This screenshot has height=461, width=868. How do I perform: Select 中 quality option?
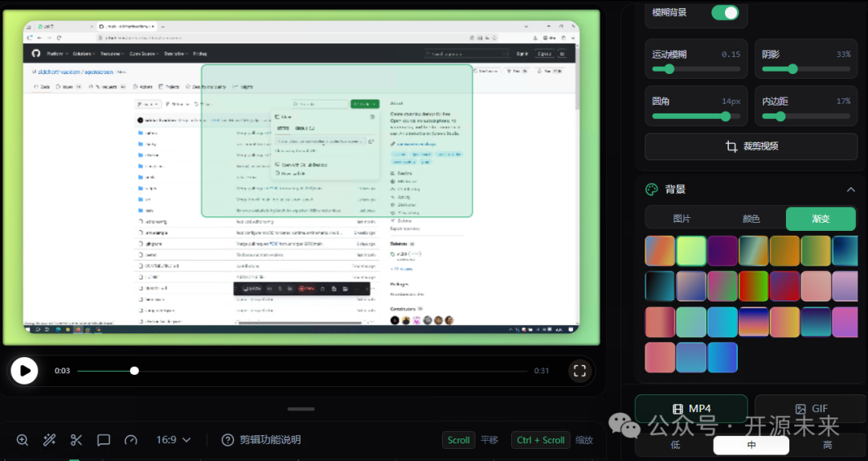[x=751, y=445]
